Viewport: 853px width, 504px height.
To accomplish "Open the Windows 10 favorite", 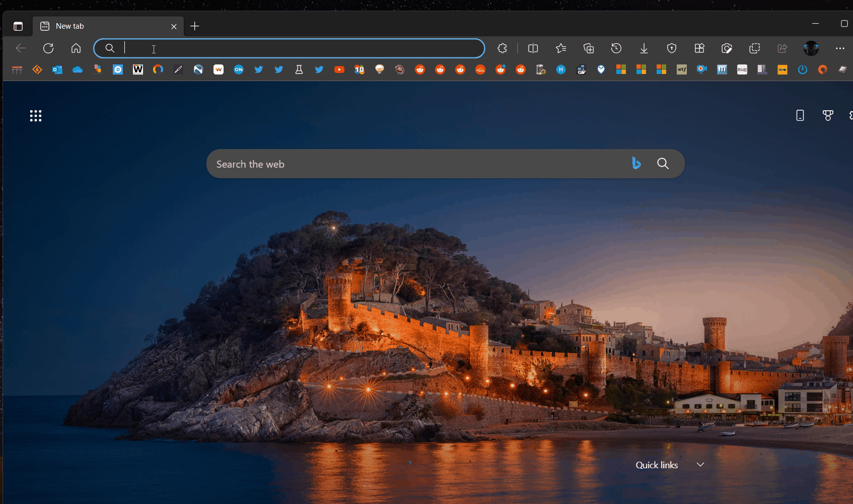I will click(x=360, y=69).
